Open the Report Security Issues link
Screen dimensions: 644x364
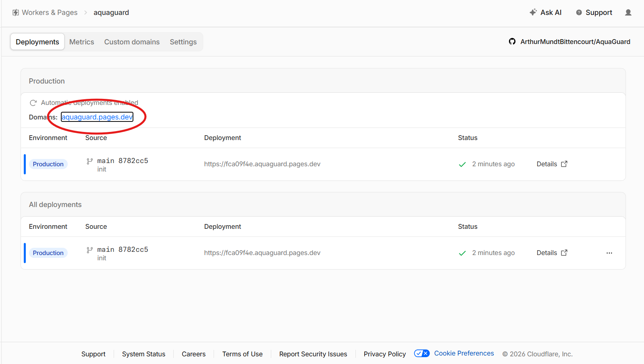click(313, 354)
